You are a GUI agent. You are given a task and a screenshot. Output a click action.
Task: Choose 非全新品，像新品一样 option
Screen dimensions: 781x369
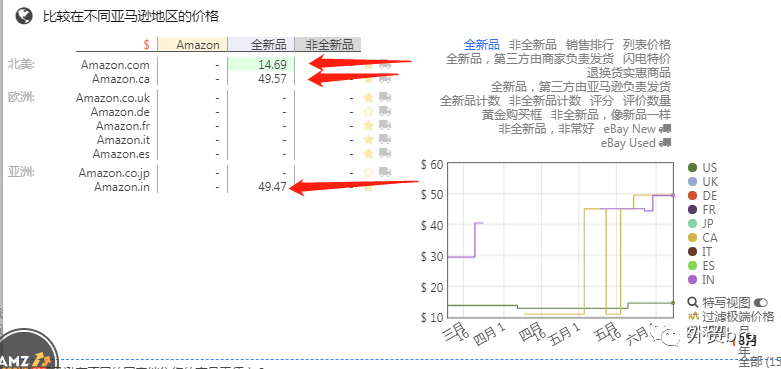pyautogui.click(x=611, y=115)
